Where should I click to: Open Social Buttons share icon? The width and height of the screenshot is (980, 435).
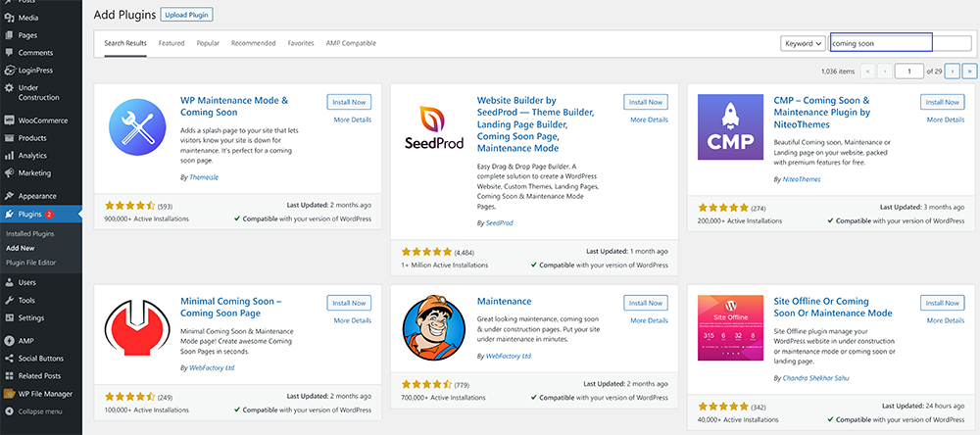coord(9,359)
